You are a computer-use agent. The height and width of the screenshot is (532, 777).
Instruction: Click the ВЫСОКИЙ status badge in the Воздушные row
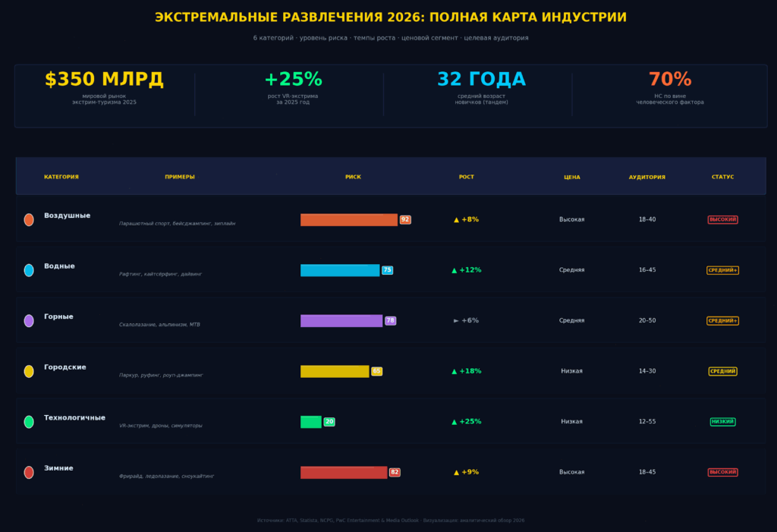pyautogui.click(x=722, y=220)
